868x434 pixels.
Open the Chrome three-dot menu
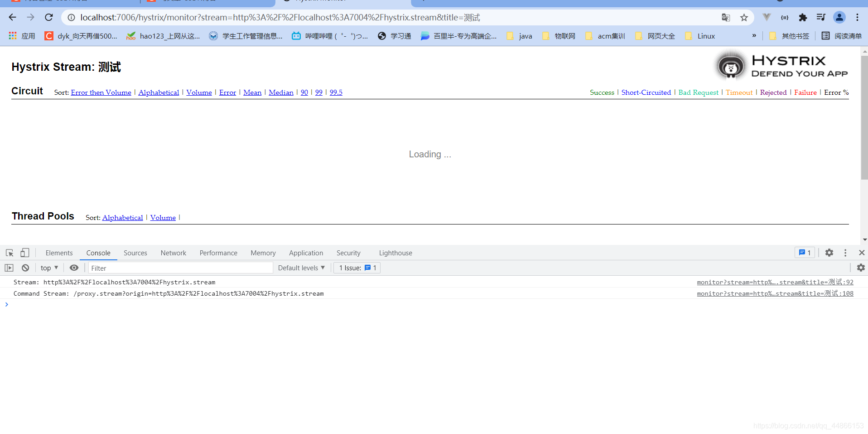(857, 17)
